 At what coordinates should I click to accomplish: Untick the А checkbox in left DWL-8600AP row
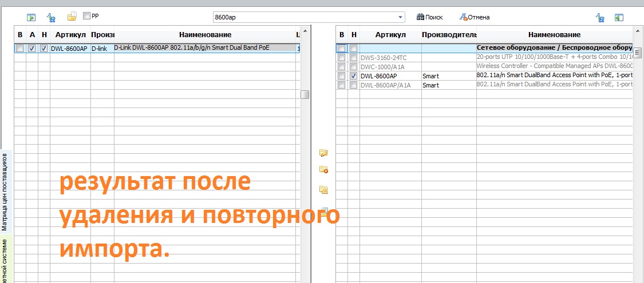pyautogui.click(x=31, y=49)
